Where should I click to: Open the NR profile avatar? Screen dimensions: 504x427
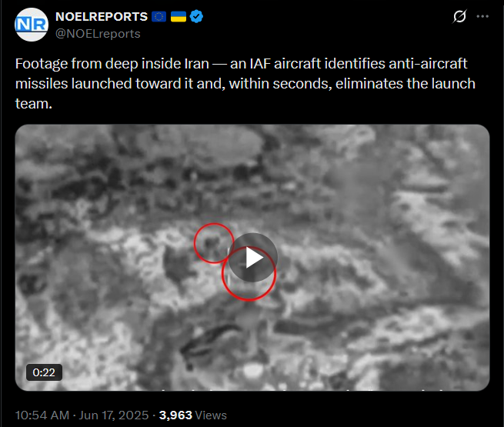pos(32,25)
